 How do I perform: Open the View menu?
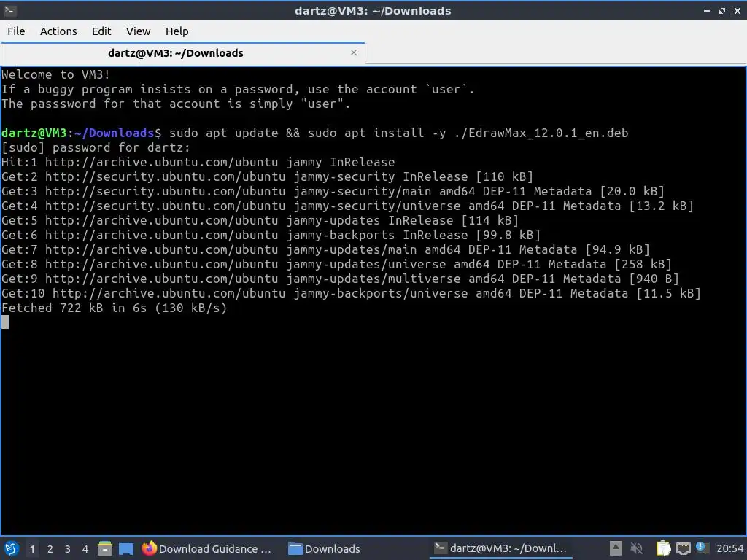coord(138,31)
